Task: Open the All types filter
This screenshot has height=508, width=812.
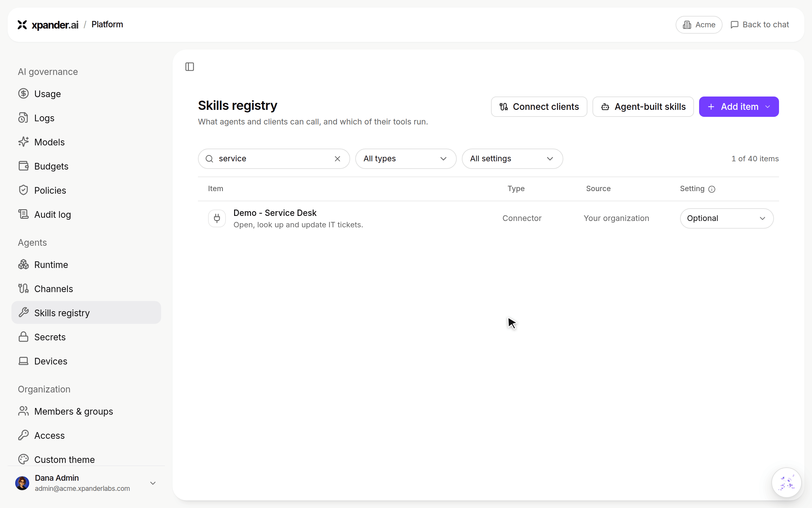Action: coord(406,158)
